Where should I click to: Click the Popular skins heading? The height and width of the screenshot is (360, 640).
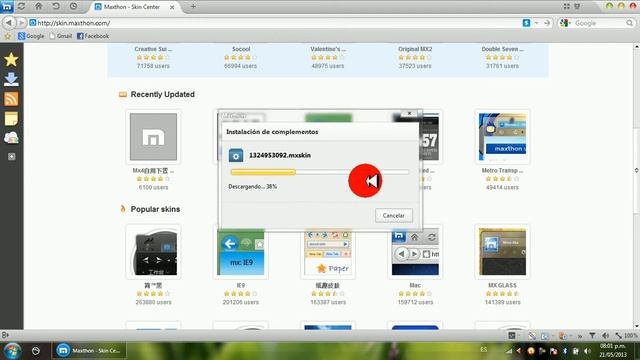(155, 209)
